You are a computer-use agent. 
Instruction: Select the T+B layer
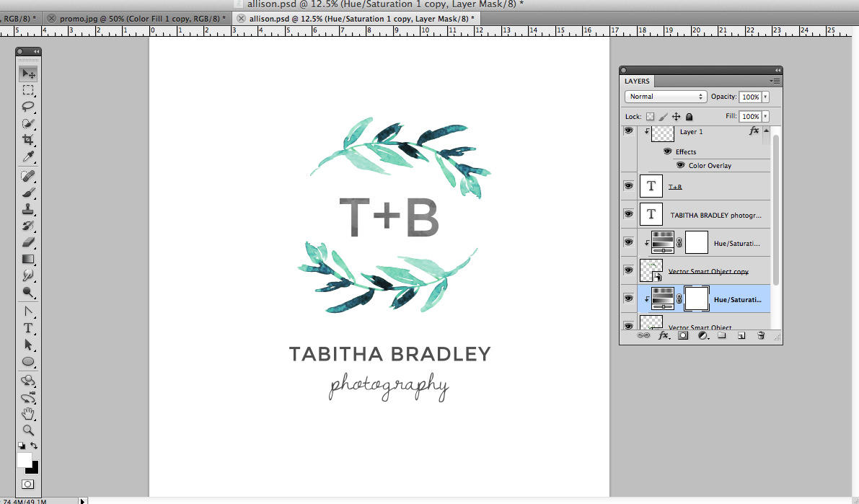tap(704, 186)
